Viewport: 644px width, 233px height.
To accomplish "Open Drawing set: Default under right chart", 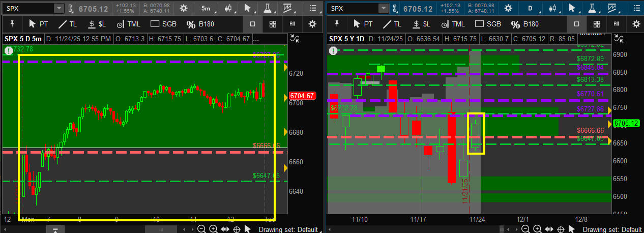I will pos(612,229).
